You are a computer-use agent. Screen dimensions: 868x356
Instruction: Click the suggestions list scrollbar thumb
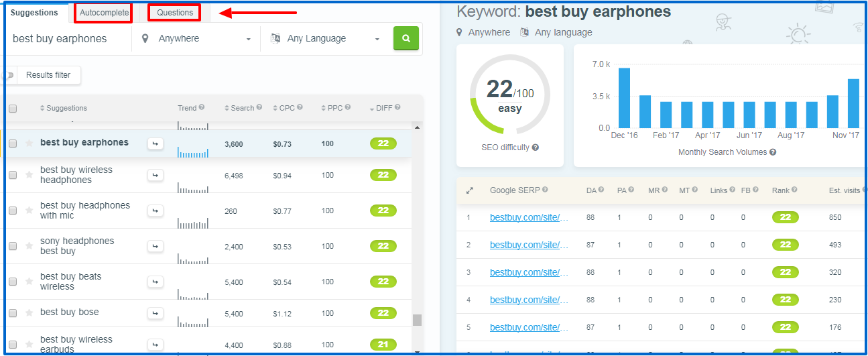417,319
